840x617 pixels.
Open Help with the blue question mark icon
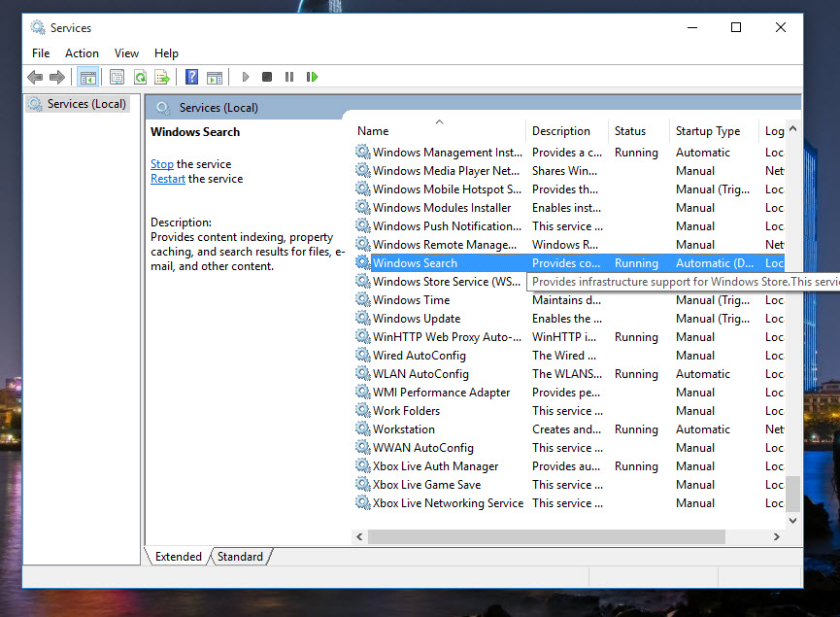(x=191, y=77)
